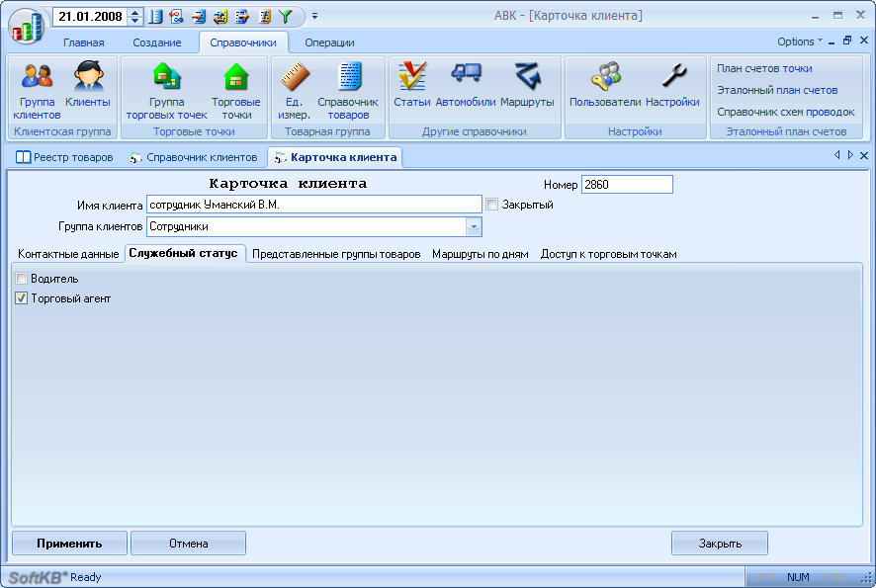Open the Автомобили truck icon
The image size is (876, 588).
point(466,85)
